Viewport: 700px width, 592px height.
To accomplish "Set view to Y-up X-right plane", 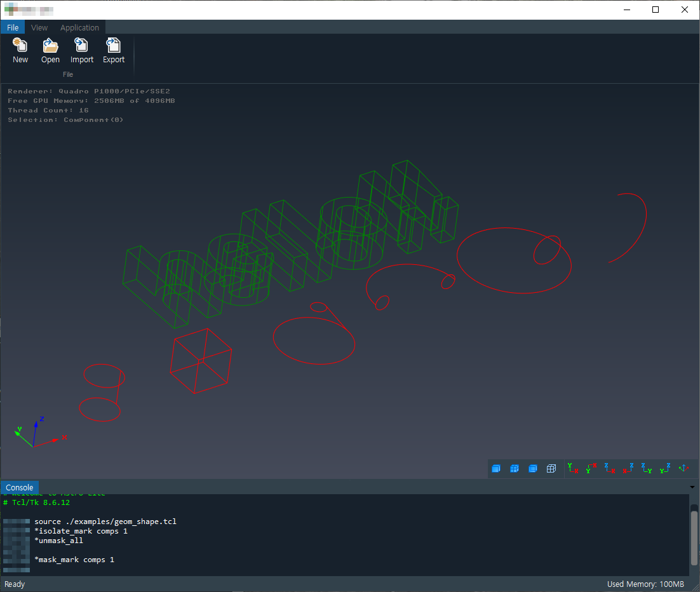I will point(573,468).
